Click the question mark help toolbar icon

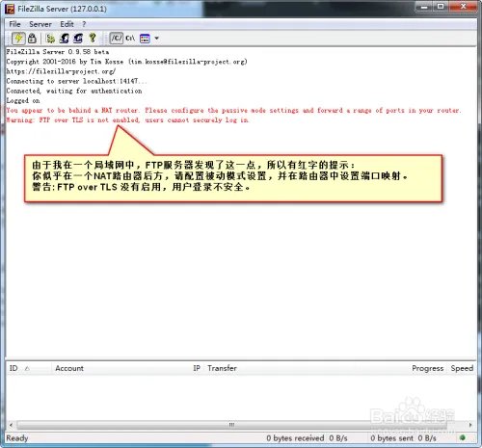93,38
